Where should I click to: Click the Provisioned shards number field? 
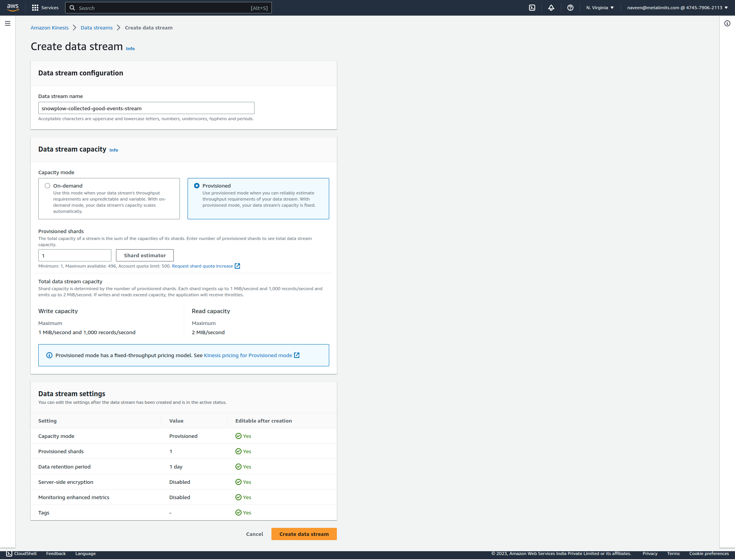(x=75, y=255)
